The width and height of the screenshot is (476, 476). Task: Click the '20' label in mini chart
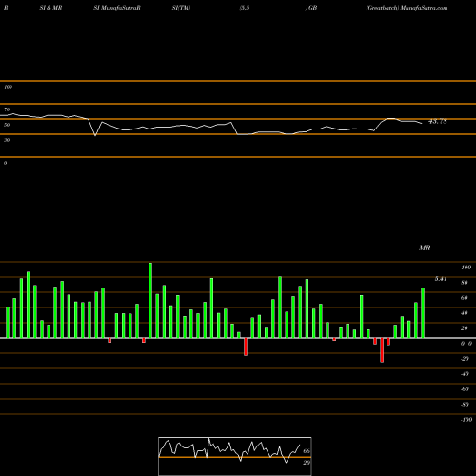pos(307,463)
